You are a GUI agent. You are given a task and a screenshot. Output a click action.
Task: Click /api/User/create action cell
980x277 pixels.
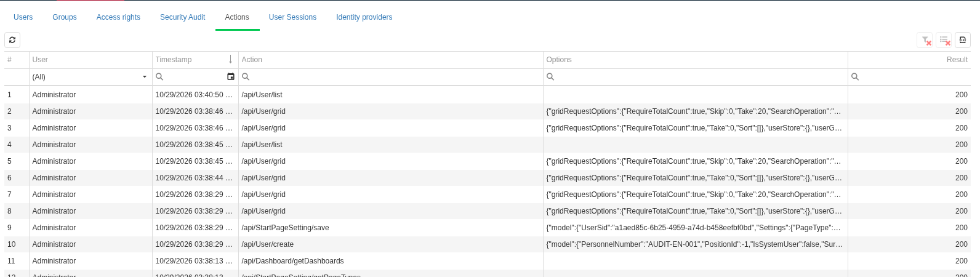pos(390,244)
